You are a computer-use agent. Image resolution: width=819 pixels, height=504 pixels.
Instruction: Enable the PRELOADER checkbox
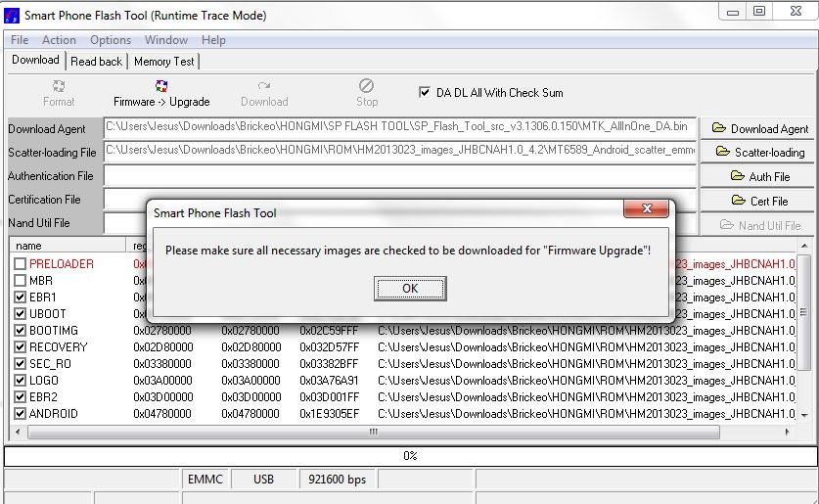pyautogui.click(x=21, y=264)
